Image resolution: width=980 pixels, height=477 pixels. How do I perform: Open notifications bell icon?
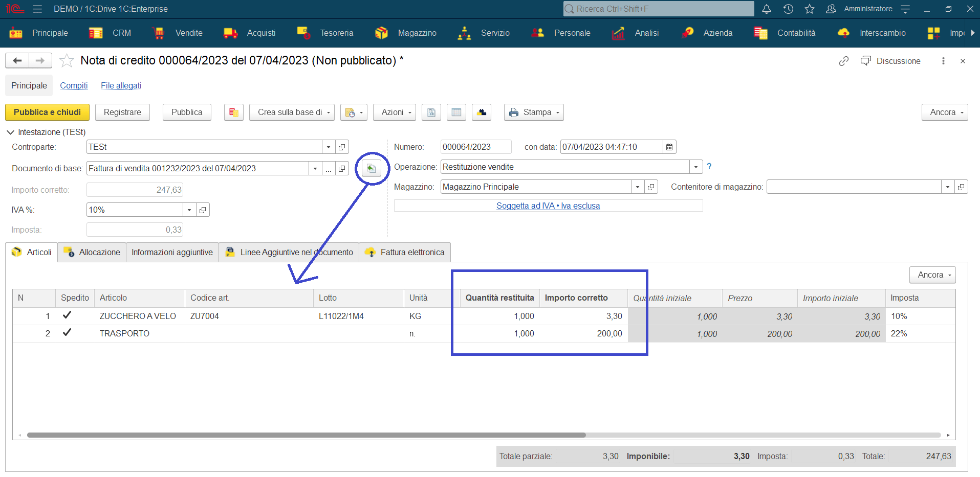767,9
